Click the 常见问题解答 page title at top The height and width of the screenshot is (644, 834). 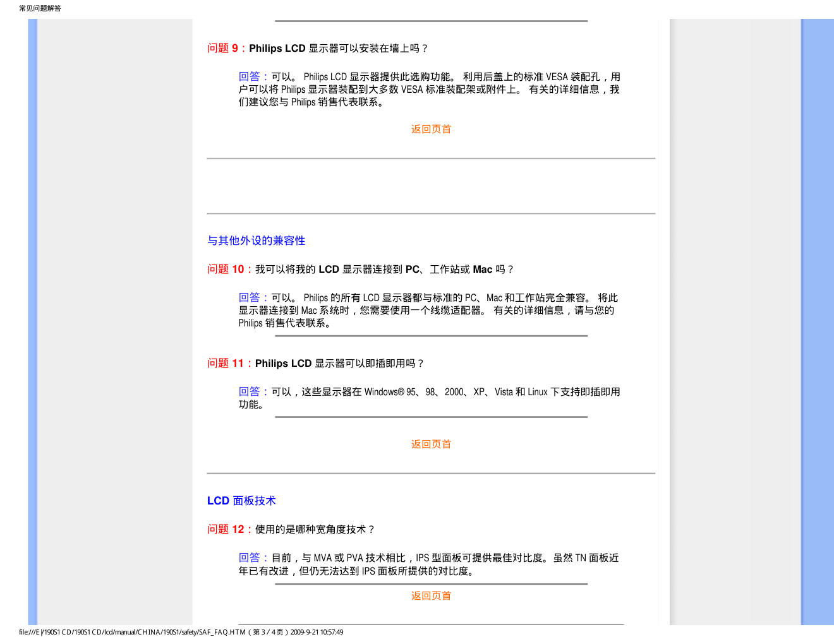40,8
